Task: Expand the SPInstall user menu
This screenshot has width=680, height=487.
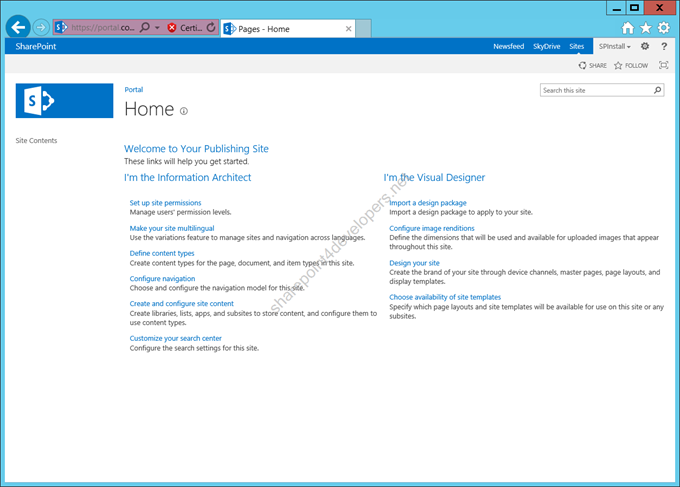Action: [x=615, y=46]
